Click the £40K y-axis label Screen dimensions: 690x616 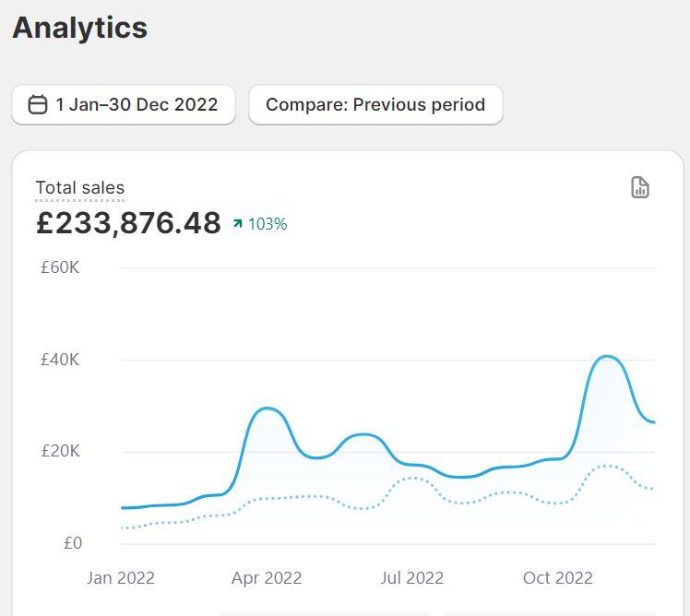[60, 360]
